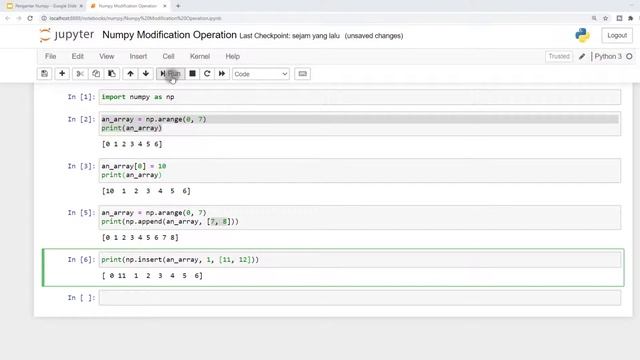This screenshot has width=640, height=360.
Task: Move selected cell up arrow
Action: coord(130,74)
